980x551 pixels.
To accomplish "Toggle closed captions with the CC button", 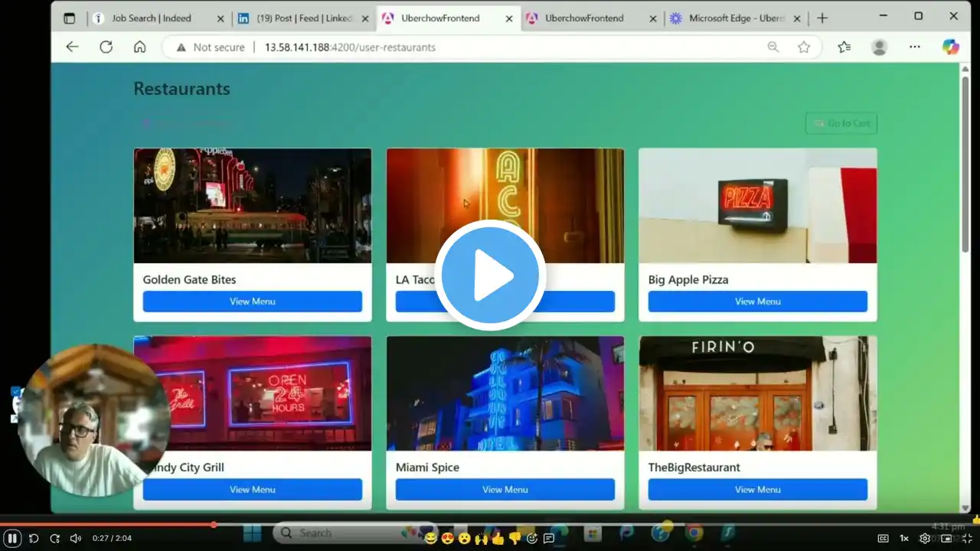I will click(x=883, y=538).
